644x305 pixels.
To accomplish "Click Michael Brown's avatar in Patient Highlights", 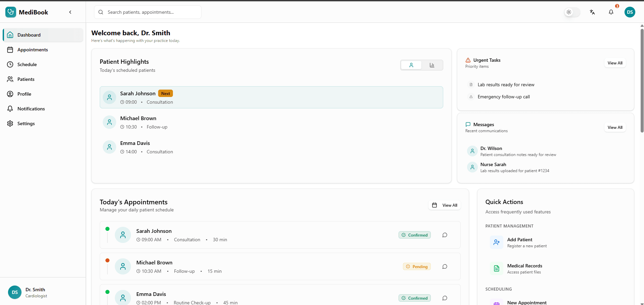I will (x=109, y=122).
